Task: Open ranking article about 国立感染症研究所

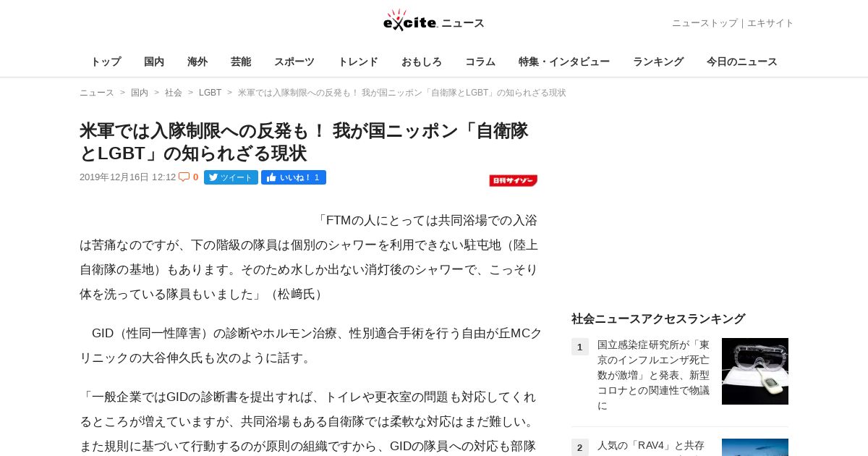Action: [x=654, y=375]
